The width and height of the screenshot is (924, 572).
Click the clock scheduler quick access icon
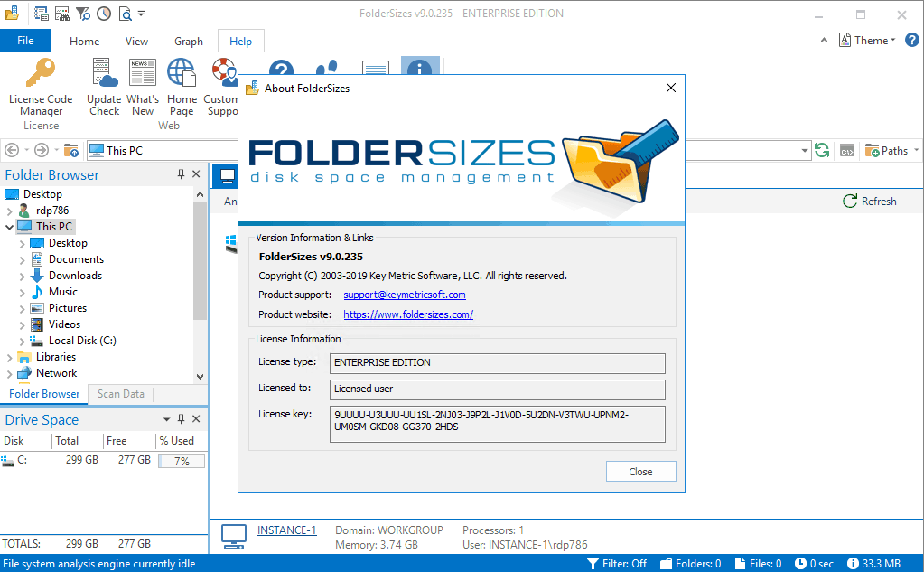[104, 13]
